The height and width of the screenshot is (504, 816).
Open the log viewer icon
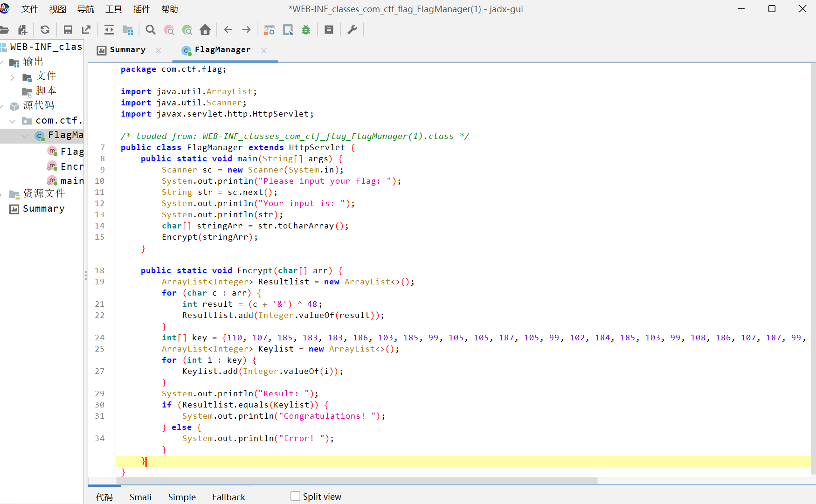coord(329,30)
